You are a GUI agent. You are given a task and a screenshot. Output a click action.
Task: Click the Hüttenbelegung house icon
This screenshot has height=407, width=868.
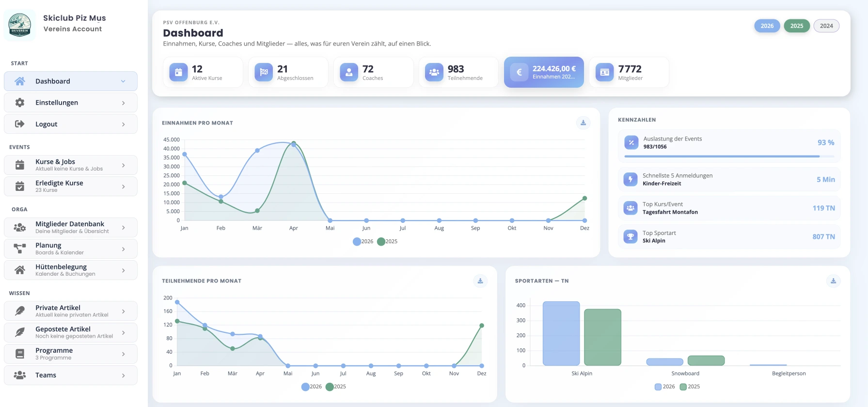(x=20, y=270)
